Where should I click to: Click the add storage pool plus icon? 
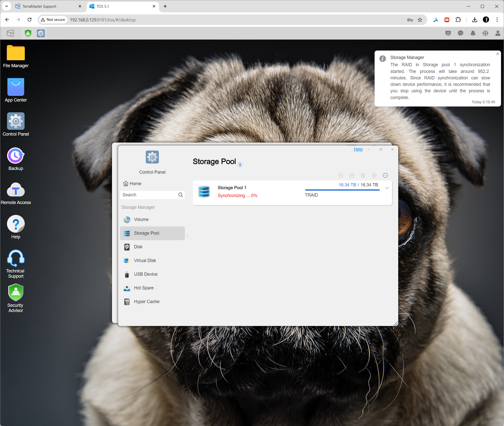(x=340, y=175)
